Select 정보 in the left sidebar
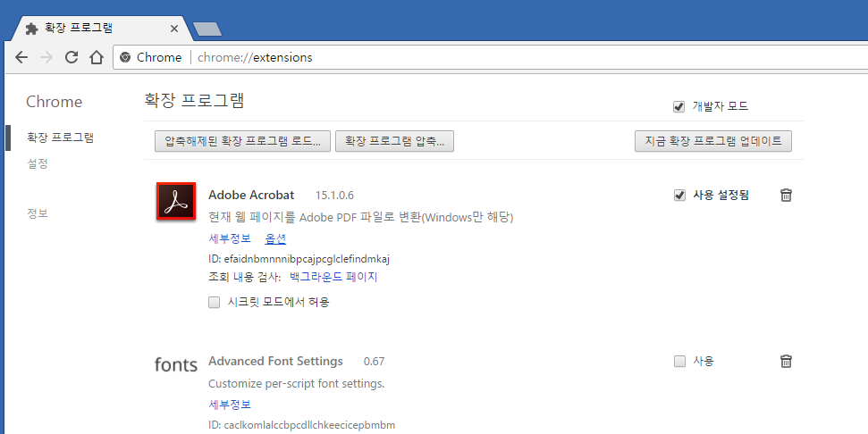The height and width of the screenshot is (434, 868). coord(38,213)
